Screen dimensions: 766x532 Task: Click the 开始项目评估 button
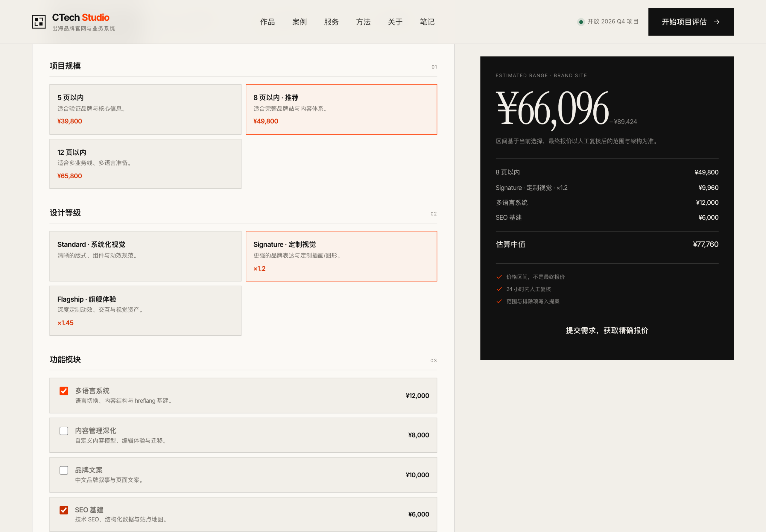coord(691,22)
